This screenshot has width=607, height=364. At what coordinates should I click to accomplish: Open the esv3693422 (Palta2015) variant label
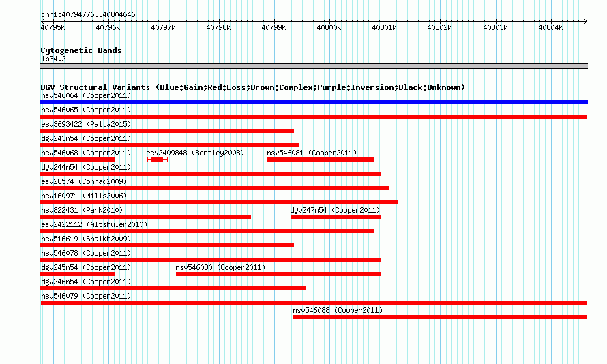click(86, 124)
